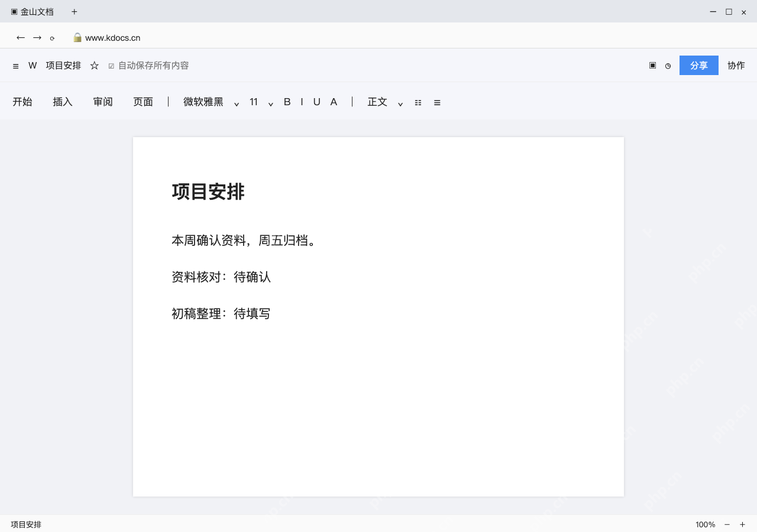The image size is (757, 532).
Task: Click the line 资料核对：待确认
Action: tap(221, 277)
